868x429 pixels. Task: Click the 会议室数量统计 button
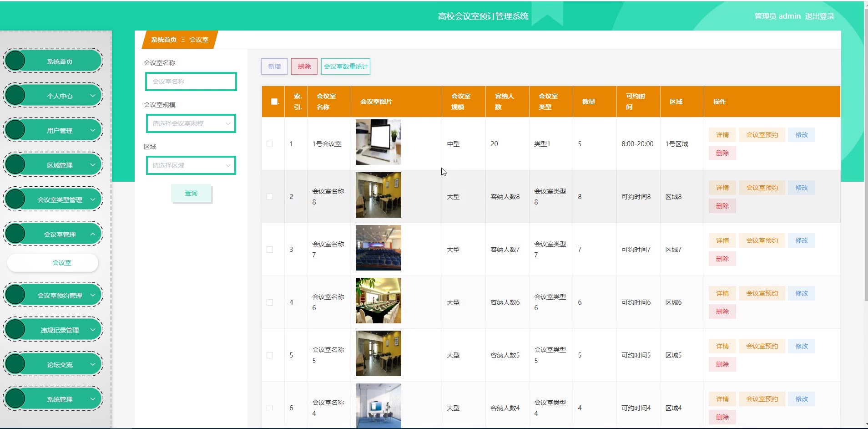(346, 66)
